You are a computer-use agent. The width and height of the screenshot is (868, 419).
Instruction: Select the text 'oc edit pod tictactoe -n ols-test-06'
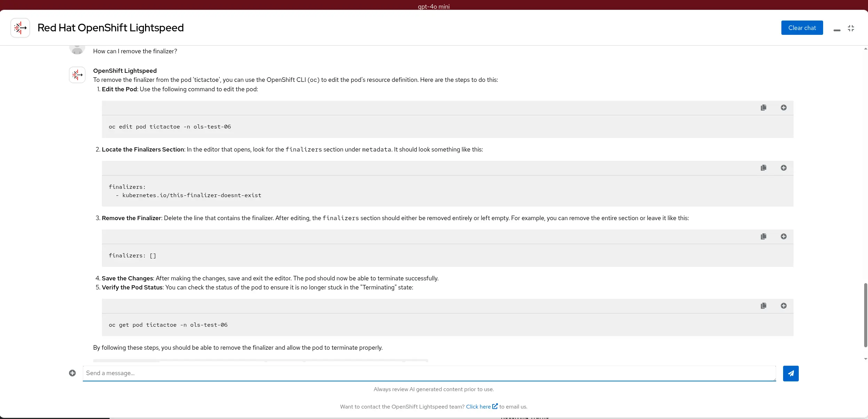coord(170,127)
